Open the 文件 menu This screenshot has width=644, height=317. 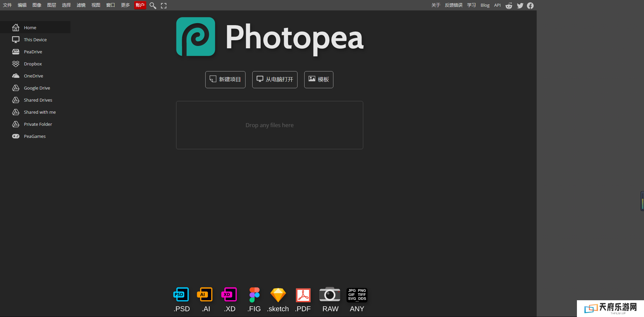(x=7, y=5)
